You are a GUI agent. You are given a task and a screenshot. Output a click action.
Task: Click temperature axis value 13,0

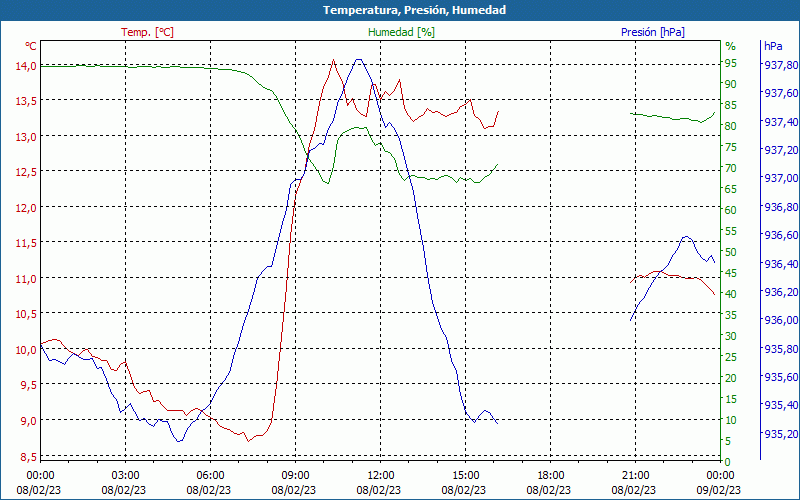(28, 136)
